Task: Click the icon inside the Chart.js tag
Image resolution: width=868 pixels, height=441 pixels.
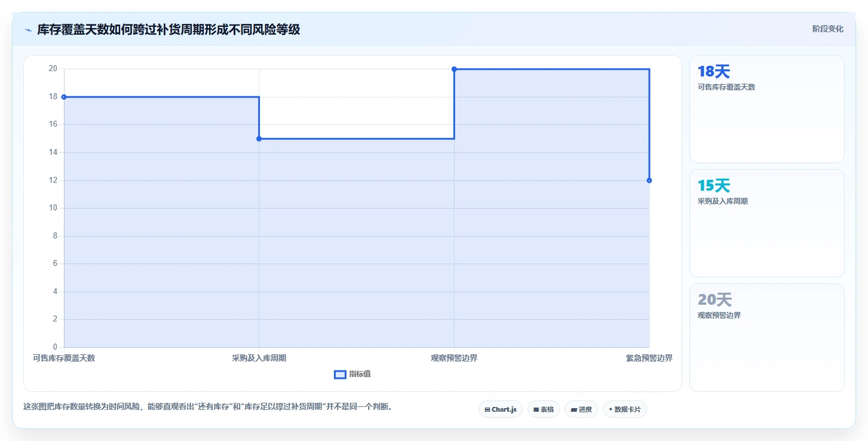Action: coord(487,409)
